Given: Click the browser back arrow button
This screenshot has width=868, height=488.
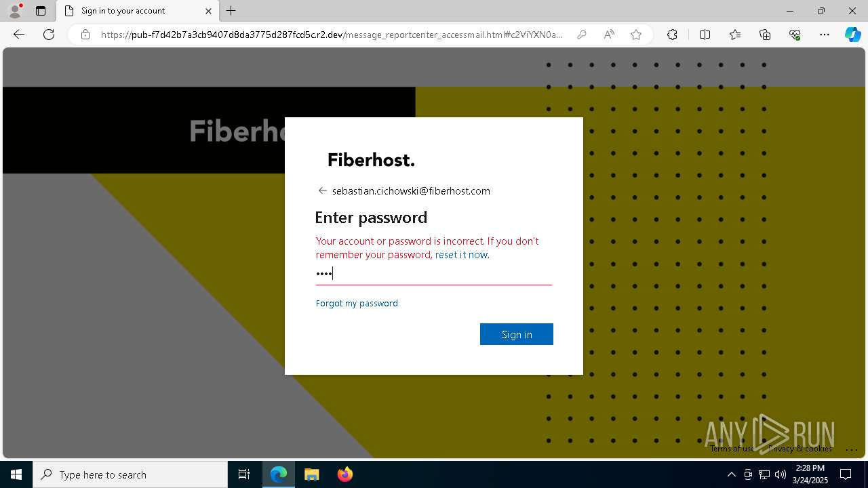Looking at the screenshot, I should (x=19, y=35).
